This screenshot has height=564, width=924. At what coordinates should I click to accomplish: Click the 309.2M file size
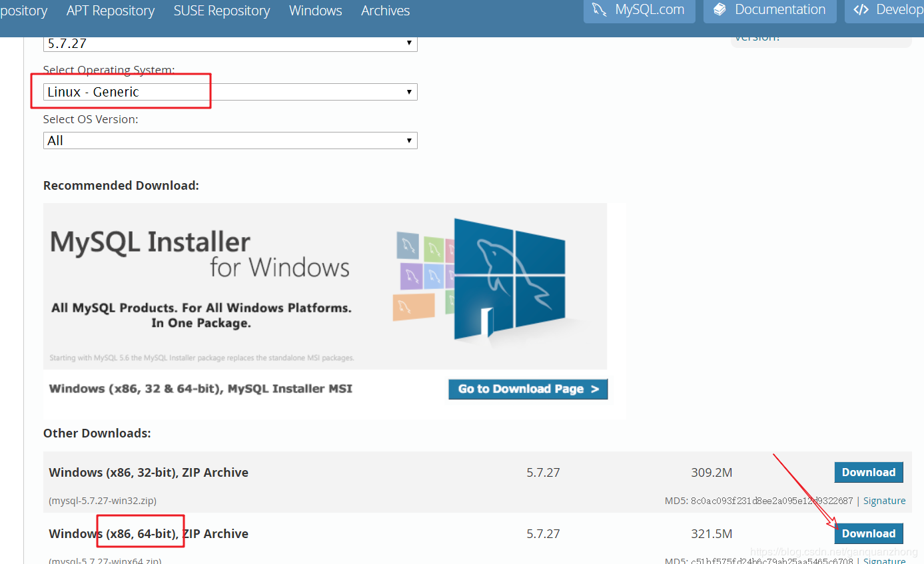coord(711,473)
